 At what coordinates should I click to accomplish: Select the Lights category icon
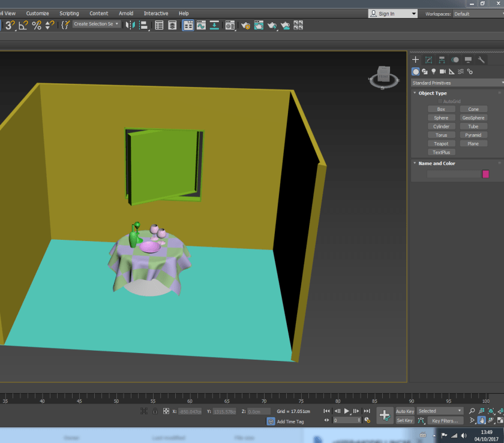433,71
